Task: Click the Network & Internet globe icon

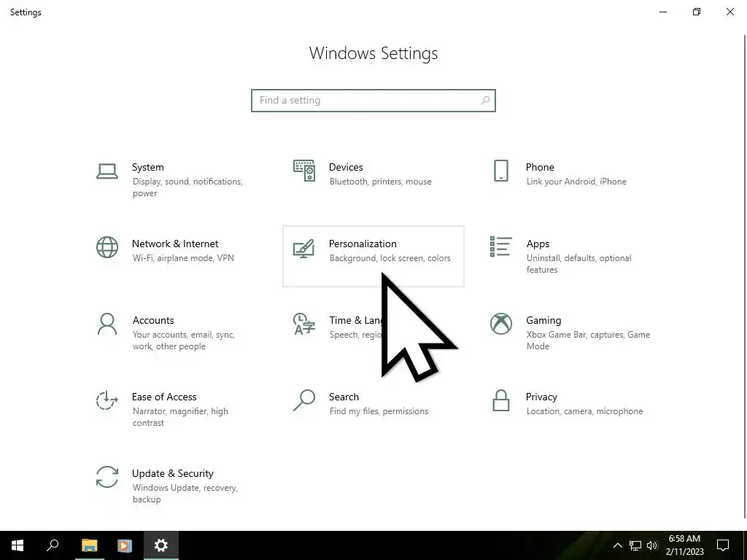Action: 107,247
